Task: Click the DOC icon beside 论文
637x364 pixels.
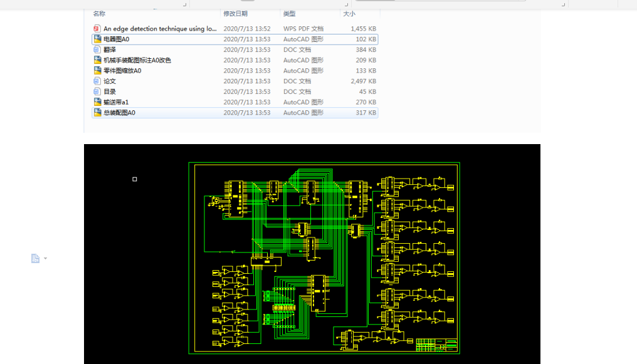Action: pos(97,81)
